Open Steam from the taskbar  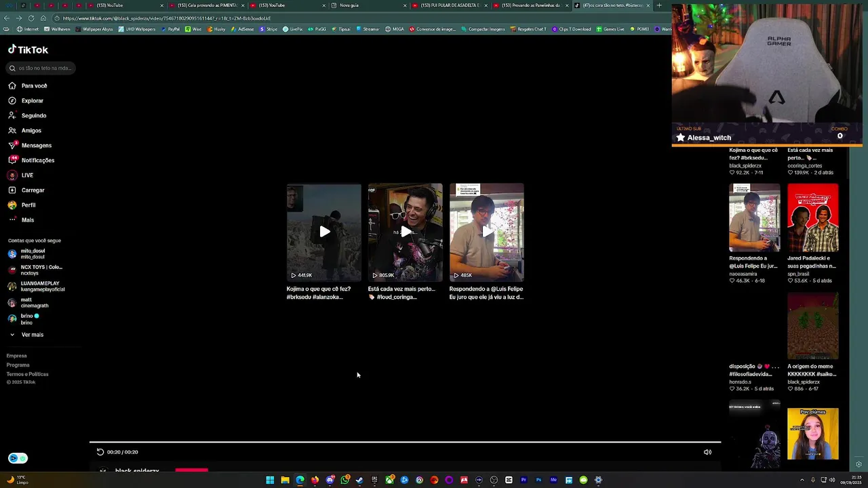tap(359, 480)
